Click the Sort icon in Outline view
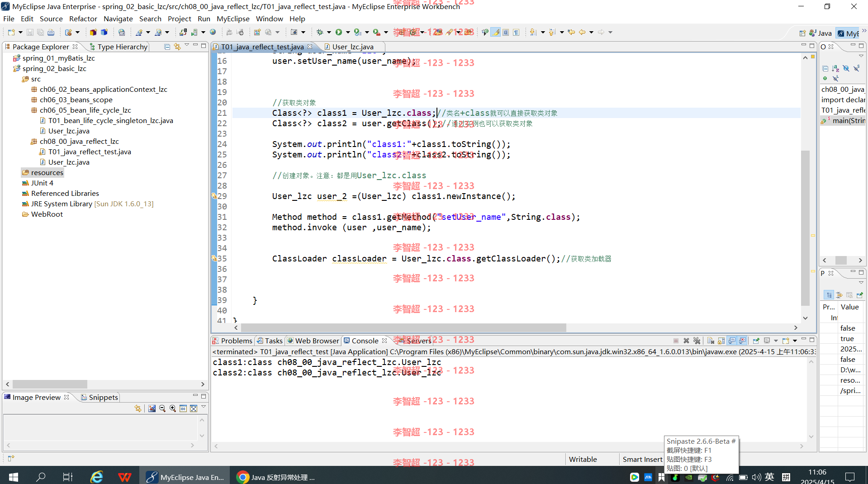The height and width of the screenshot is (484, 868). click(x=835, y=68)
